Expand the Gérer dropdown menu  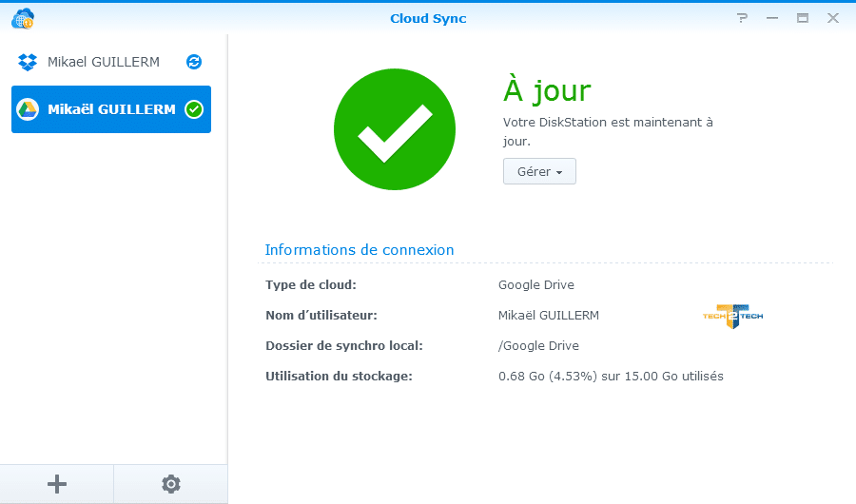[539, 172]
